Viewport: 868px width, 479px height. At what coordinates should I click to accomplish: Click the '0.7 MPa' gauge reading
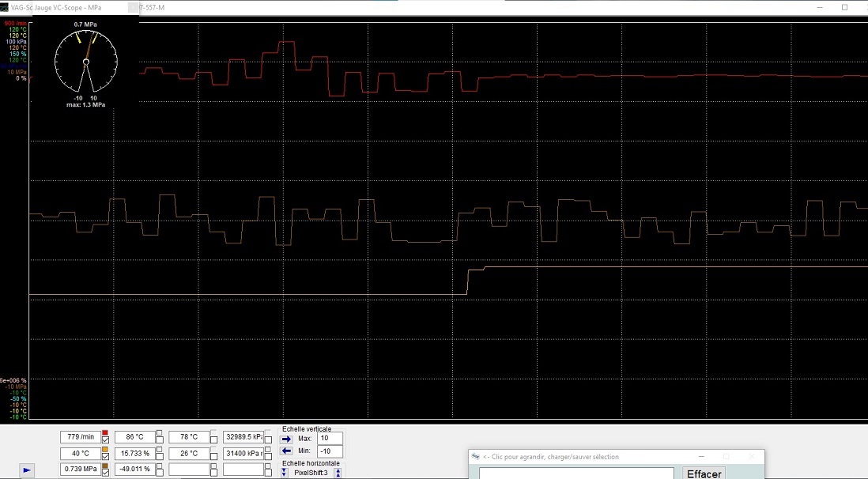coord(85,25)
